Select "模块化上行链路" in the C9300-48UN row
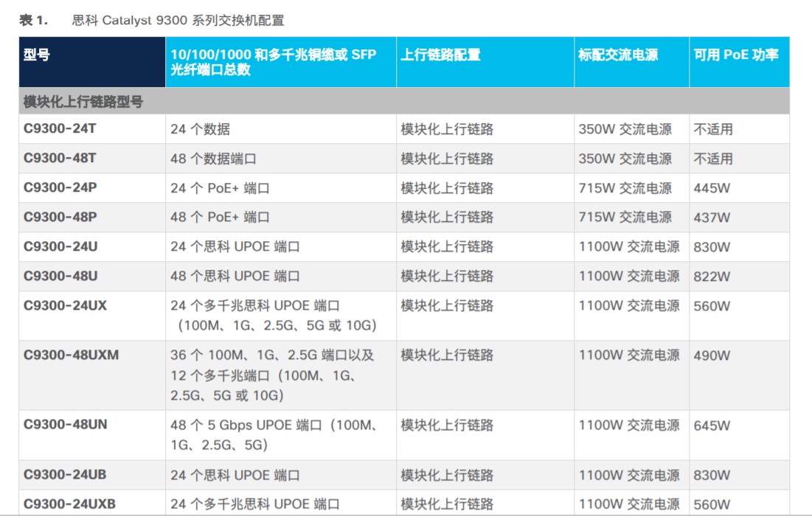 pos(447,426)
